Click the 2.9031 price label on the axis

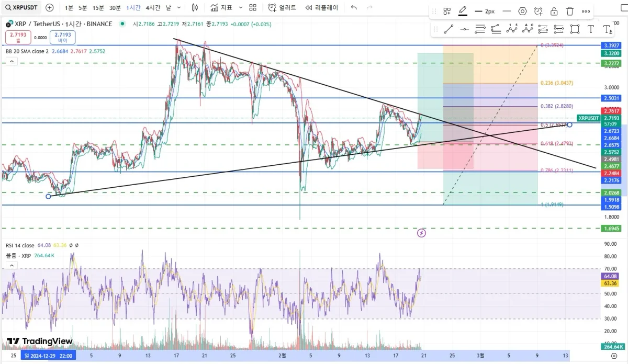612,98
